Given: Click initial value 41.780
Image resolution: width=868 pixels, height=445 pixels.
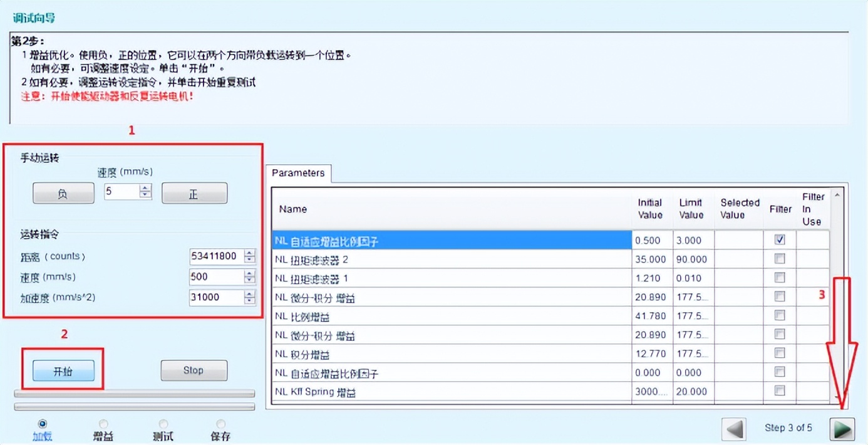Looking at the screenshot, I should (x=652, y=316).
